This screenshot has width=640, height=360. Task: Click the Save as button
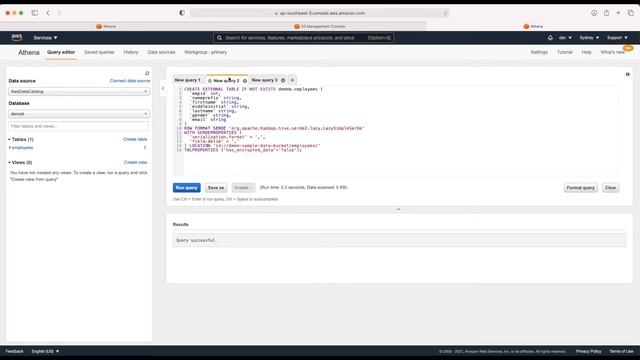[216, 188]
